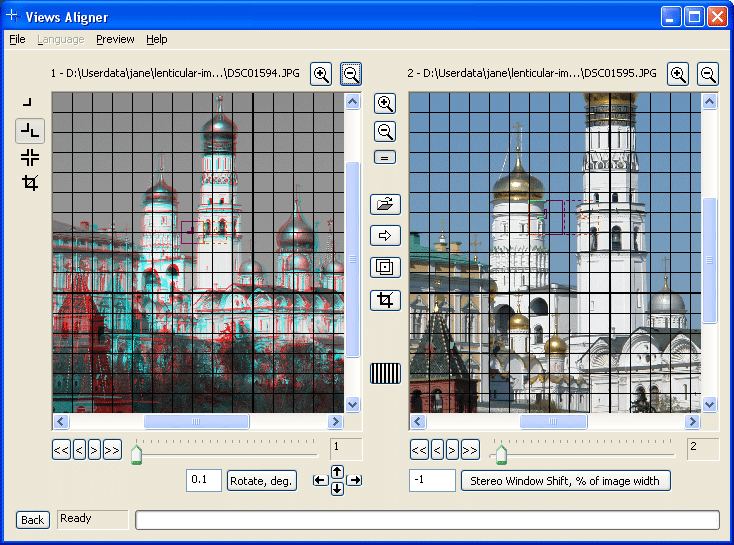Viewport: 734px width, 545px height.
Task: Click the Stereo Window Shift button
Action: (565, 481)
